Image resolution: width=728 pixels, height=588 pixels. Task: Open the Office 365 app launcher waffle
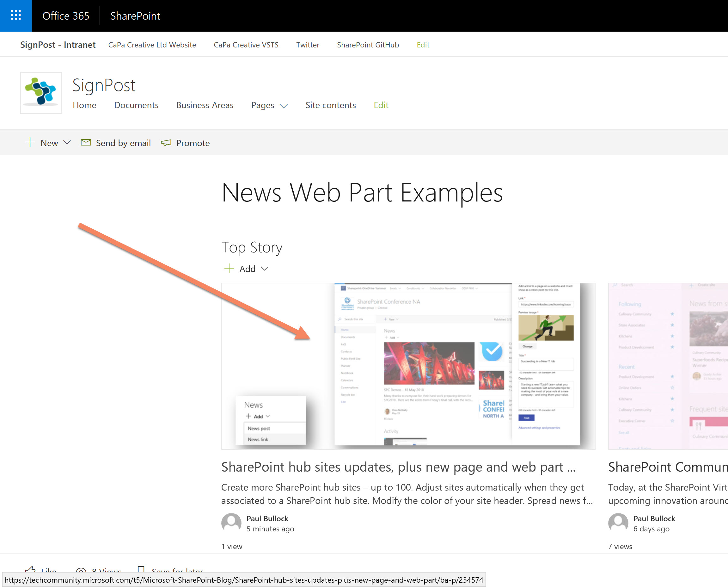16,15
